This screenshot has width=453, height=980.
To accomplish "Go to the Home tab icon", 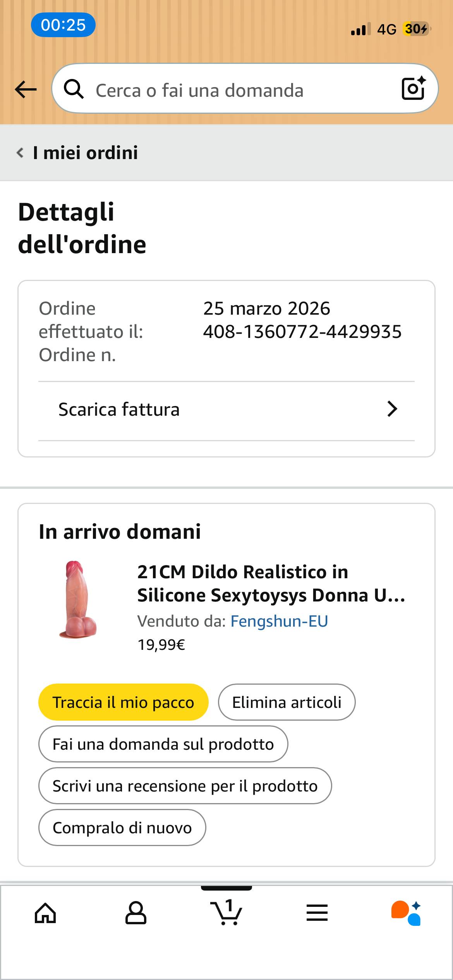I will point(45,913).
